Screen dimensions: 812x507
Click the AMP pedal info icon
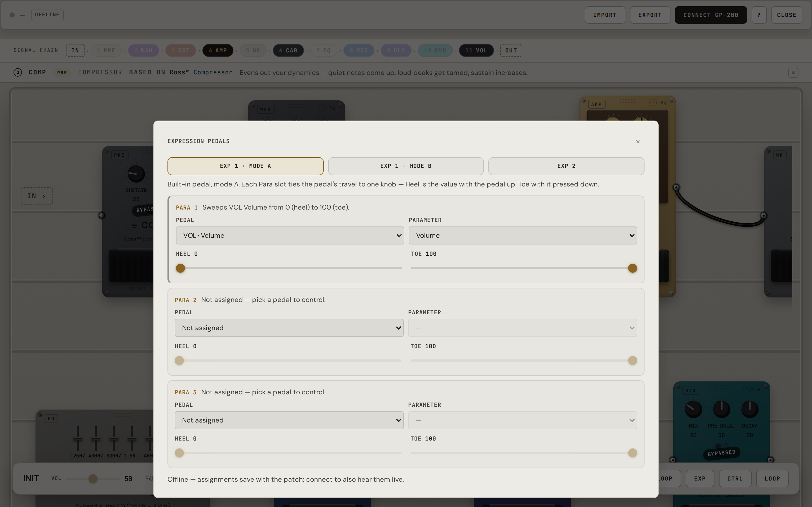pos(653,103)
